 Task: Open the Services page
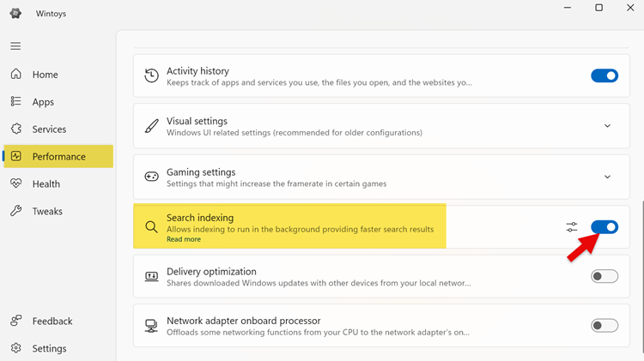tap(49, 129)
